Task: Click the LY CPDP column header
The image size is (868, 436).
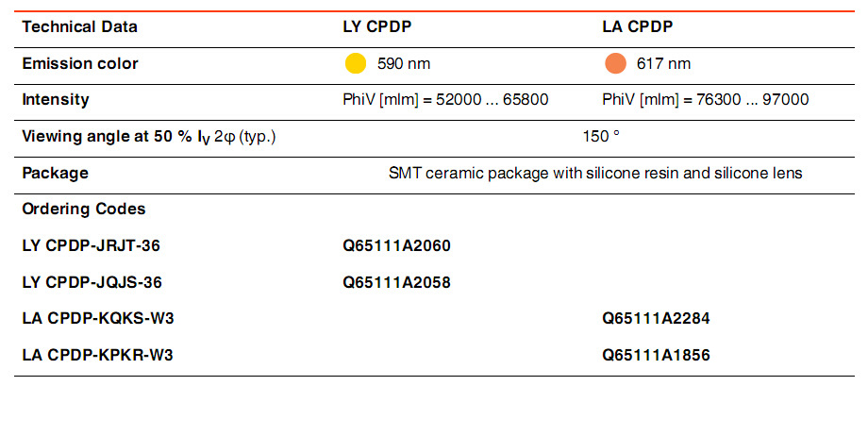Action: click(377, 26)
